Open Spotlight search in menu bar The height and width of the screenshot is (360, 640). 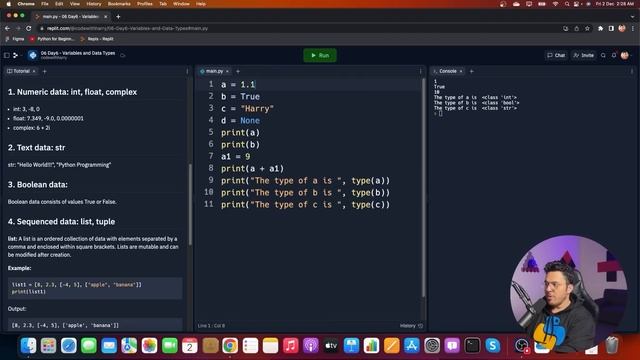[x=567, y=4]
